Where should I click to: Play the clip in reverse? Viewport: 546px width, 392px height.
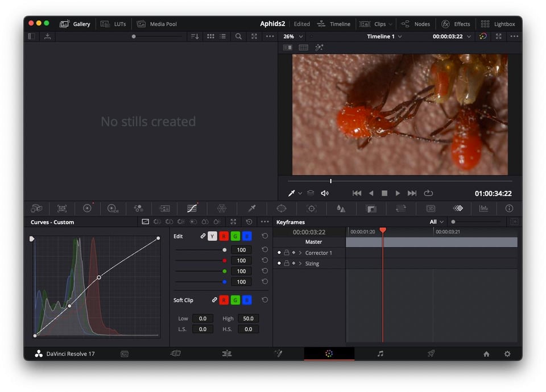(371, 193)
